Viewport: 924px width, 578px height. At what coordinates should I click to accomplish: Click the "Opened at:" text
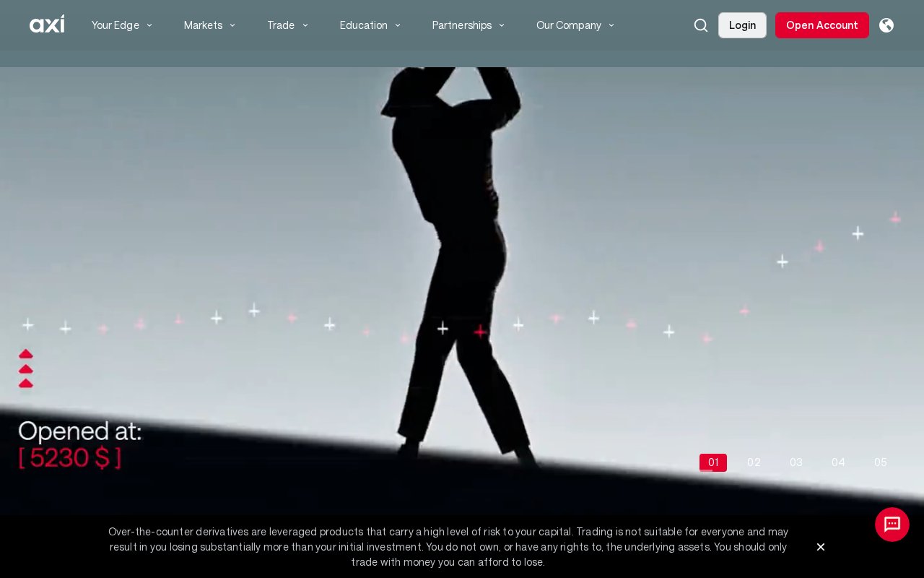pyautogui.click(x=79, y=431)
